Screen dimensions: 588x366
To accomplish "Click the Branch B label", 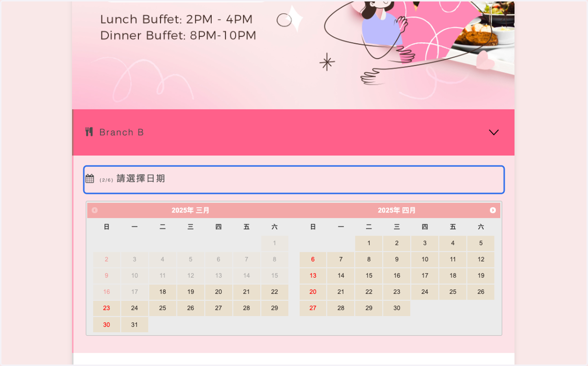I will click(122, 132).
